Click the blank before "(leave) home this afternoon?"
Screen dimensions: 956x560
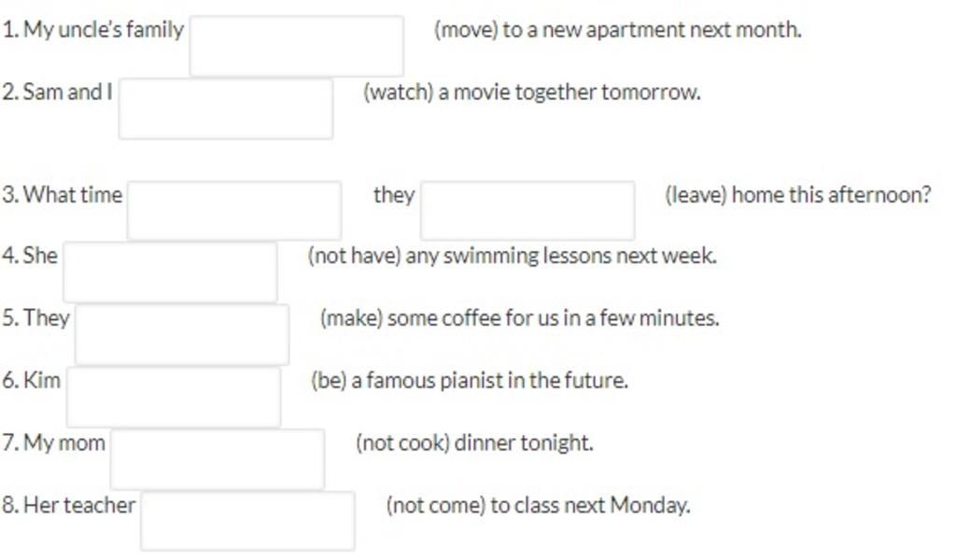[527, 210]
